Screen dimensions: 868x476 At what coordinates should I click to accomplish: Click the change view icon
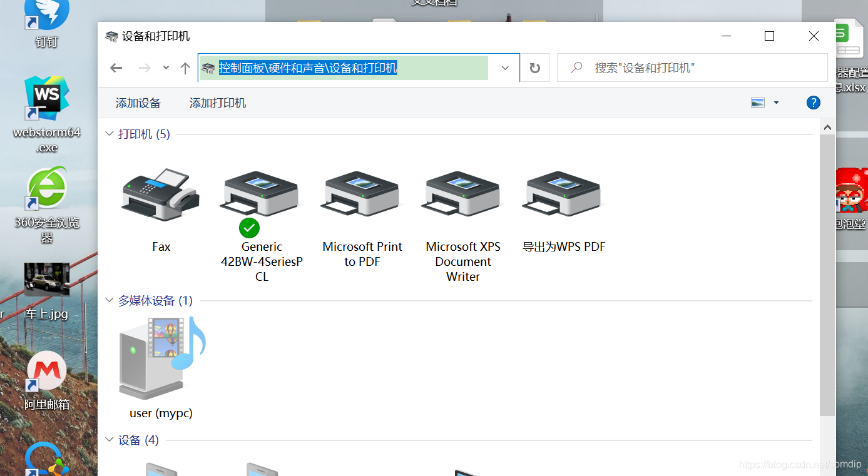click(758, 103)
